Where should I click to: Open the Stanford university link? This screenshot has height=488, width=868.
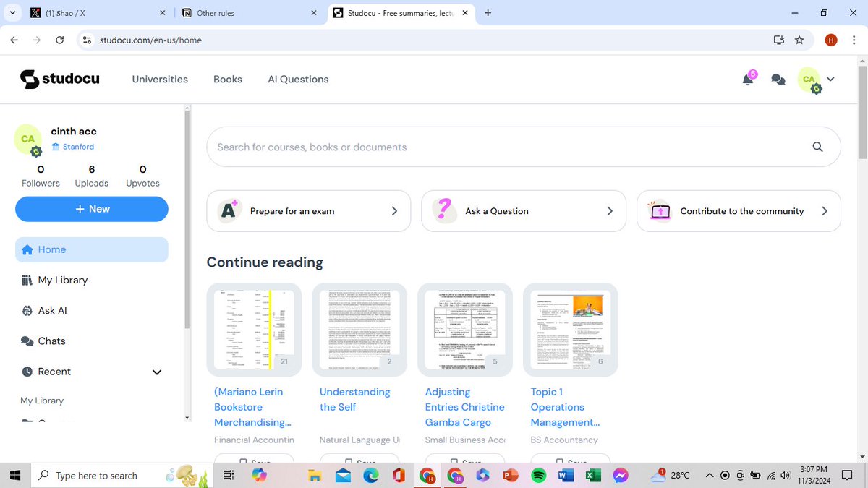(x=73, y=147)
